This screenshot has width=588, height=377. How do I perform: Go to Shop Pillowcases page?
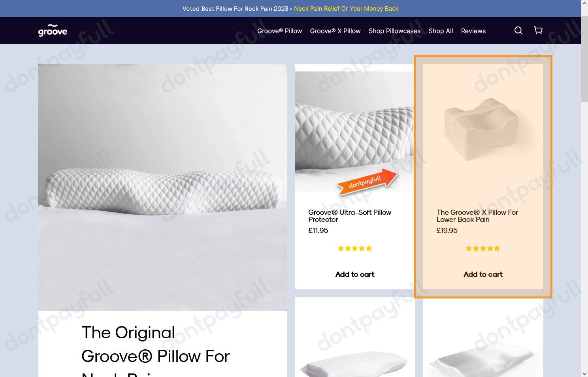click(x=395, y=31)
